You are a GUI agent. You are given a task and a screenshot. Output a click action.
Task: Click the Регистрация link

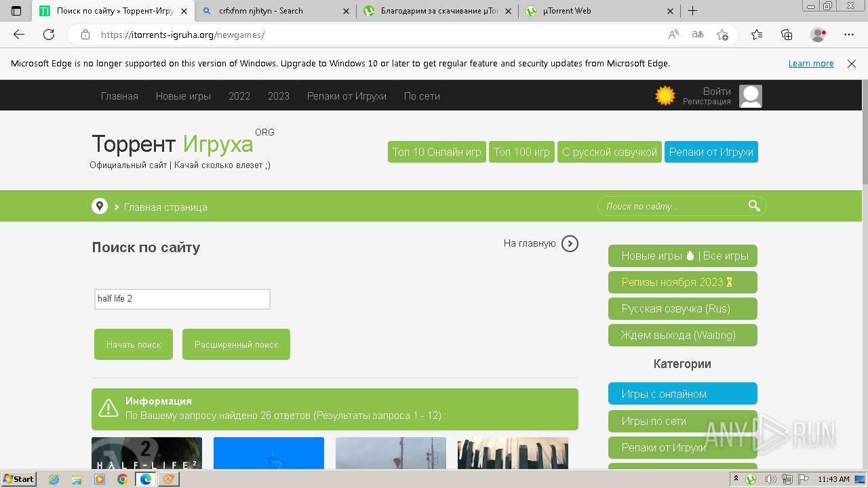click(x=707, y=102)
